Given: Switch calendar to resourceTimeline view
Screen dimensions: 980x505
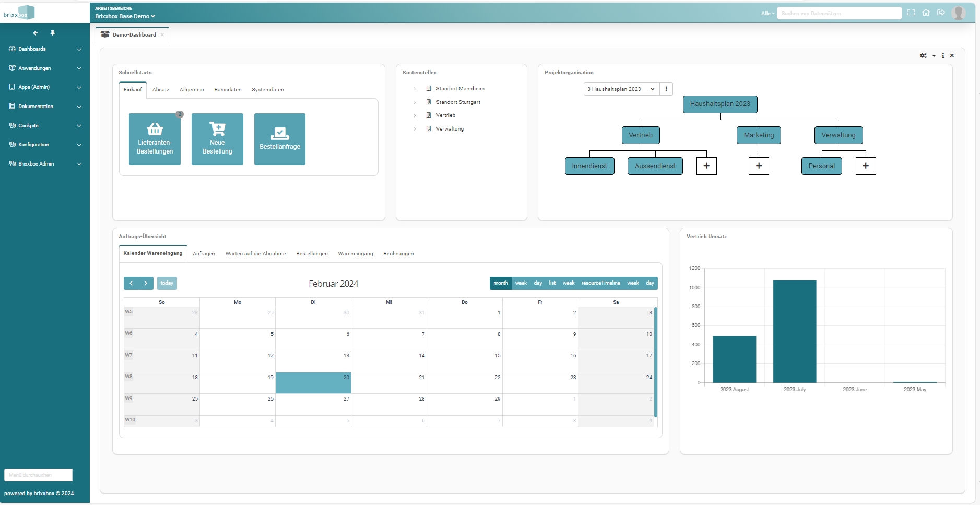Looking at the screenshot, I should (x=600, y=283).
